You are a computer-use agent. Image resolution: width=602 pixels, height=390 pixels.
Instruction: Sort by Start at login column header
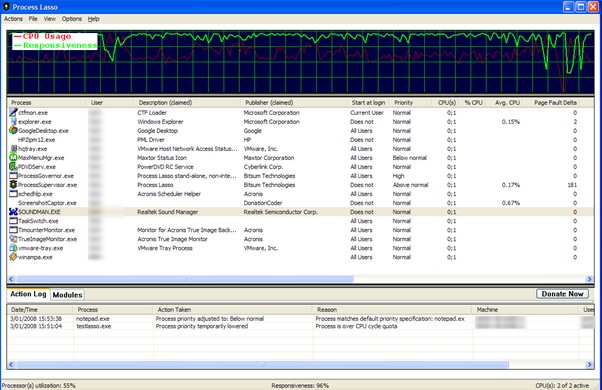[368, 102]
